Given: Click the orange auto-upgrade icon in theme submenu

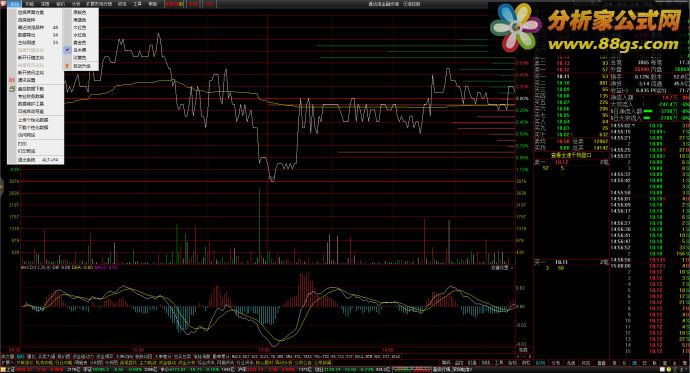Looking at the screenshot, I should pyautogui.click(x=67, y=66).
